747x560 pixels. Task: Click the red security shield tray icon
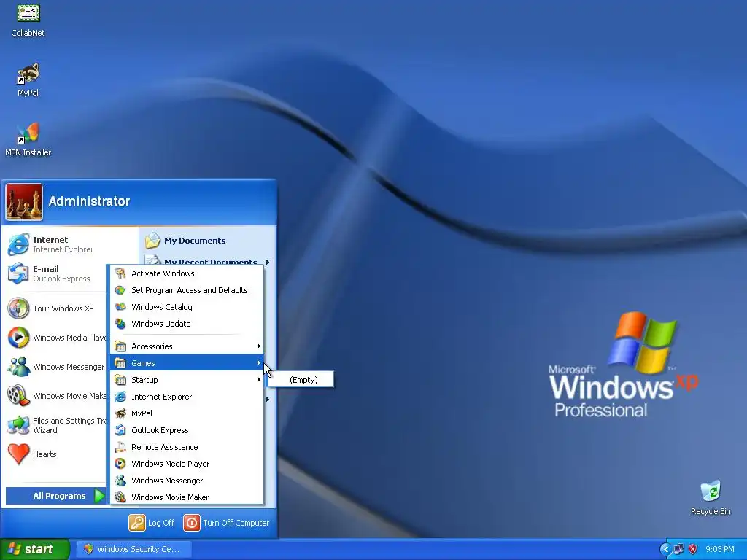click(693, 550)
